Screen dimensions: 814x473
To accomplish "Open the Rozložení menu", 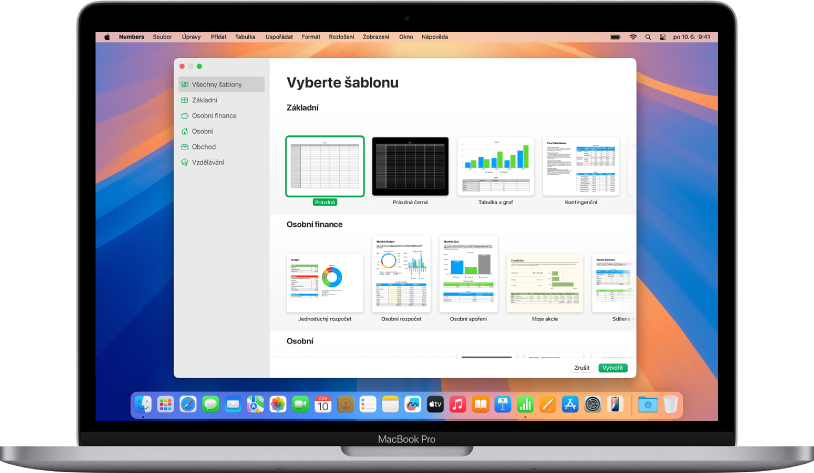I will [341, 37].
